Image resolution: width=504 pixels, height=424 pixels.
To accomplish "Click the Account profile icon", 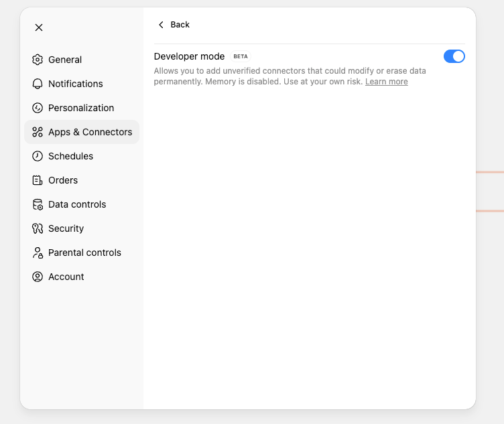I will [38, 277].
